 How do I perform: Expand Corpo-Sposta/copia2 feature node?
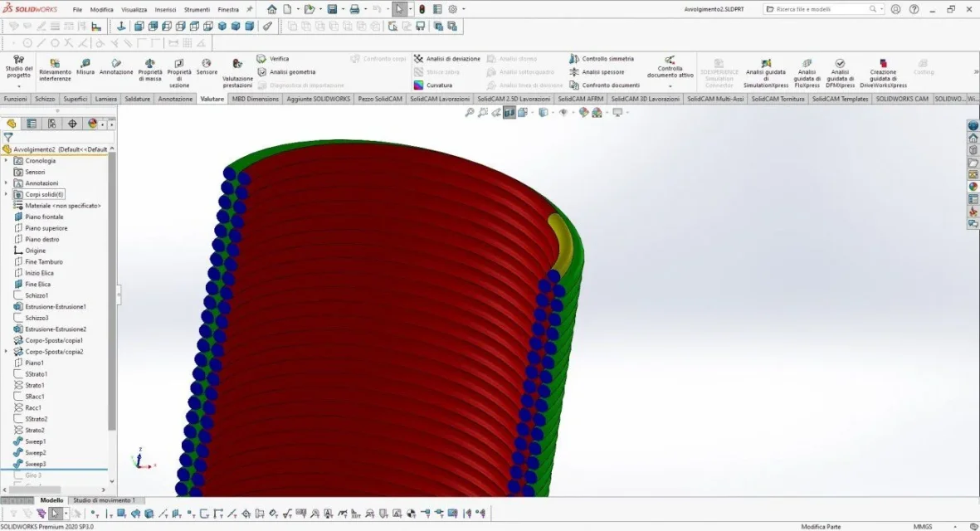pos(7,352)
